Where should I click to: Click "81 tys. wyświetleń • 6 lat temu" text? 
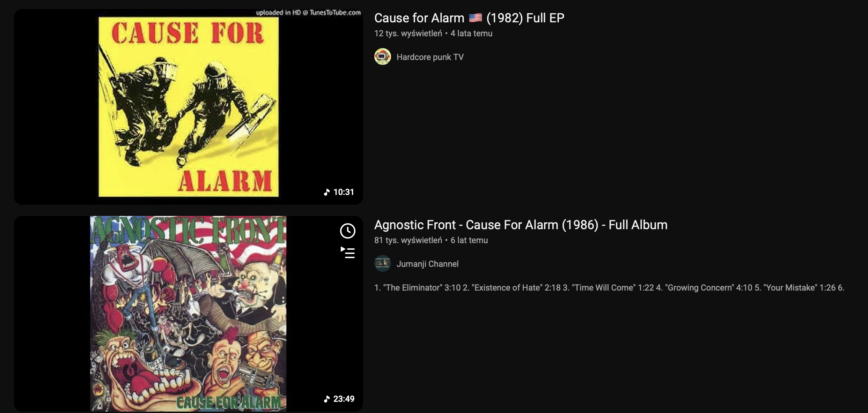point(431,240)
